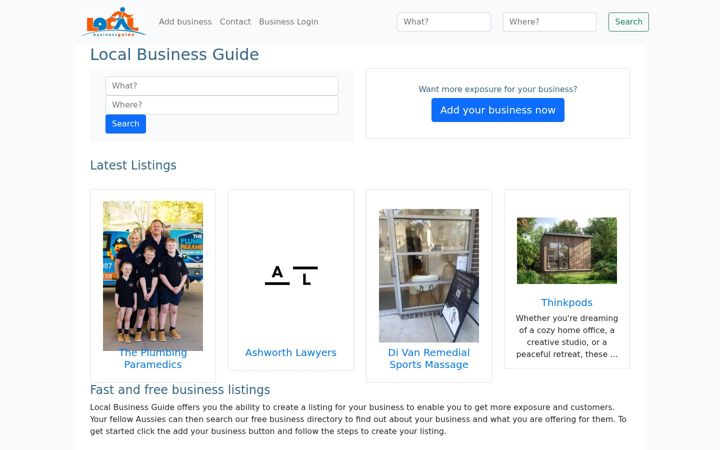
Task: Open the Ashworth Lawyers listing link
Action: (x=291, y=353)
